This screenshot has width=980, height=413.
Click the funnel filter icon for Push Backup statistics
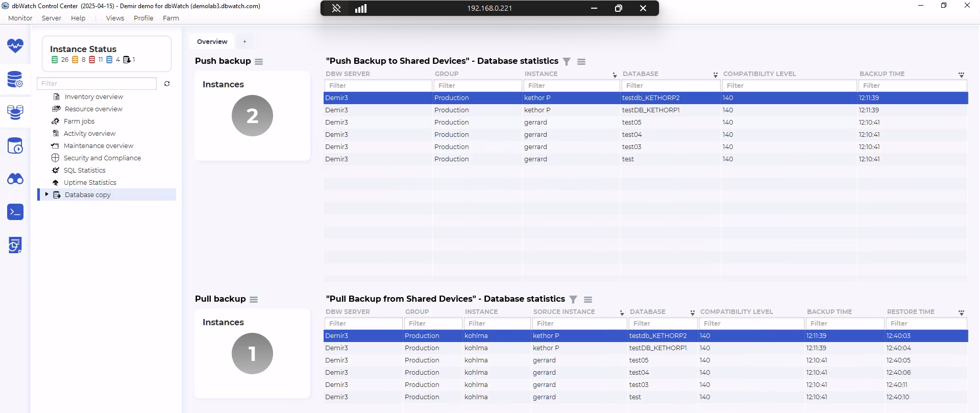[x=567, y=62]
